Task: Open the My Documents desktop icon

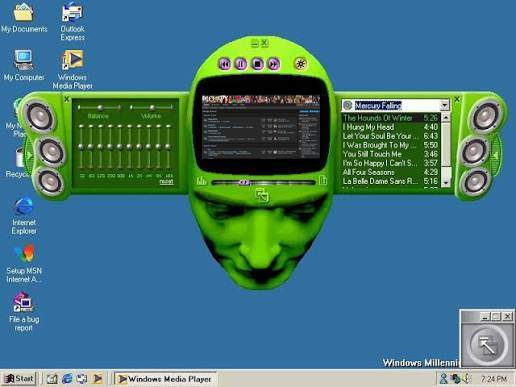Action: 24,17
